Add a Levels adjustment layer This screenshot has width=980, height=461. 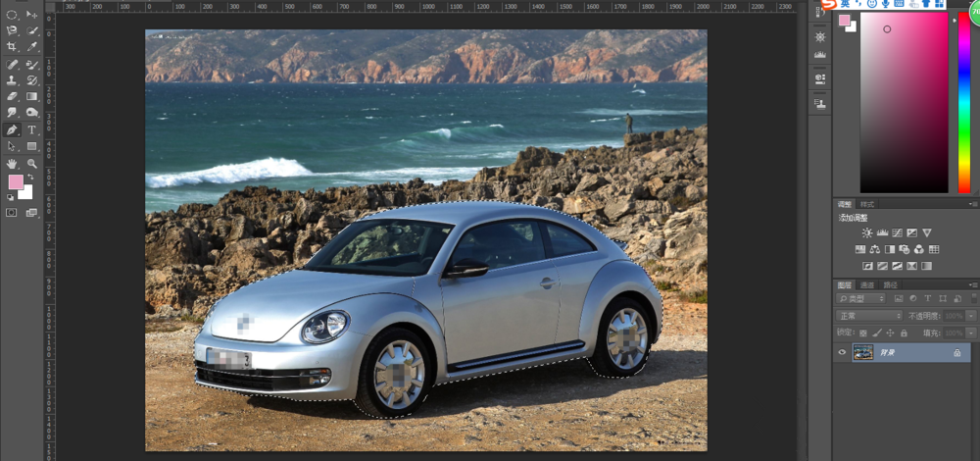[882, 232]
